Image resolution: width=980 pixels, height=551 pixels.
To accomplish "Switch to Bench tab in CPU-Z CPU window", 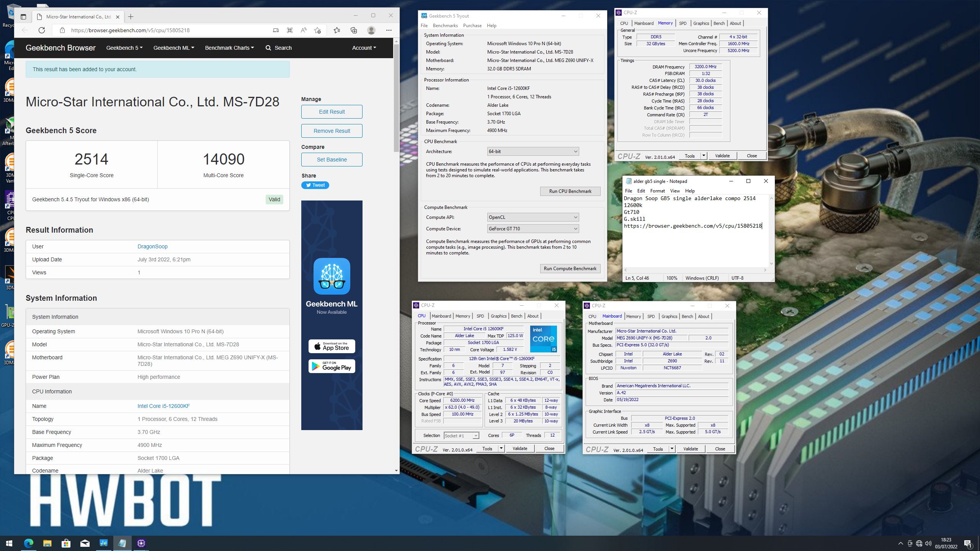I will [516, 316].
